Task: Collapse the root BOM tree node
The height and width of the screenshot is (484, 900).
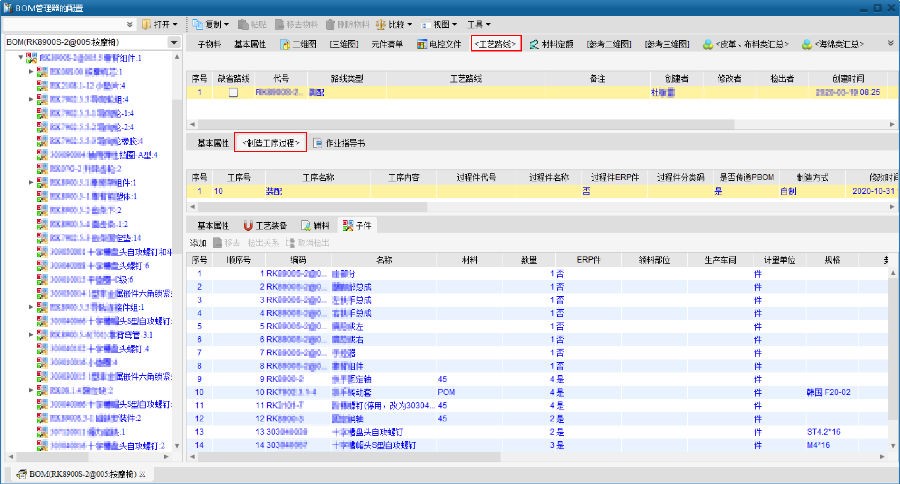Action: tap(21, 58)
